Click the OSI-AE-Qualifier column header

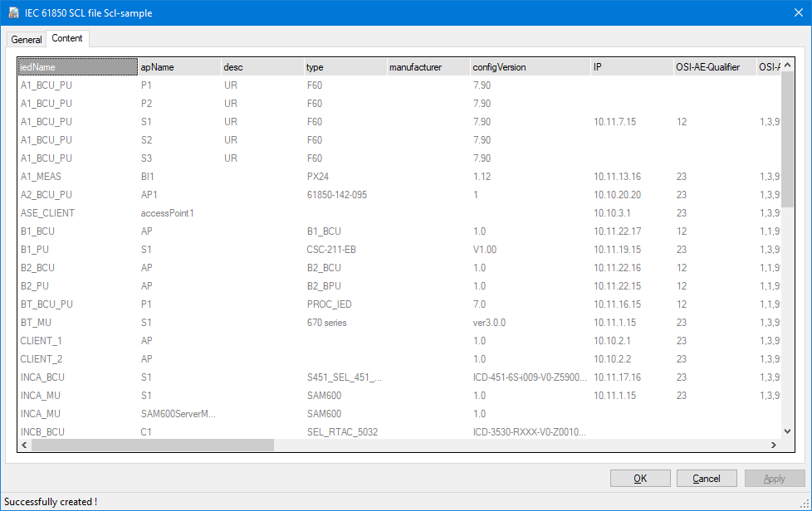point(714,67)
